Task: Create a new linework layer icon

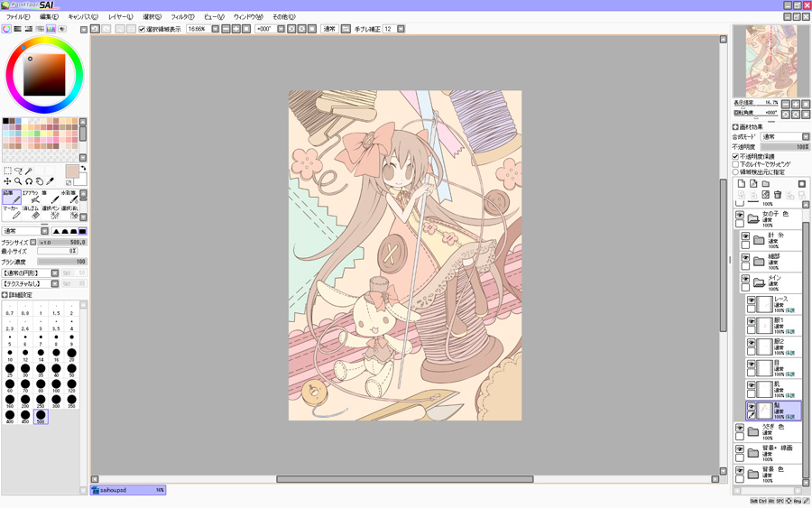Action: pyautogui.click(x=753, y=184)
